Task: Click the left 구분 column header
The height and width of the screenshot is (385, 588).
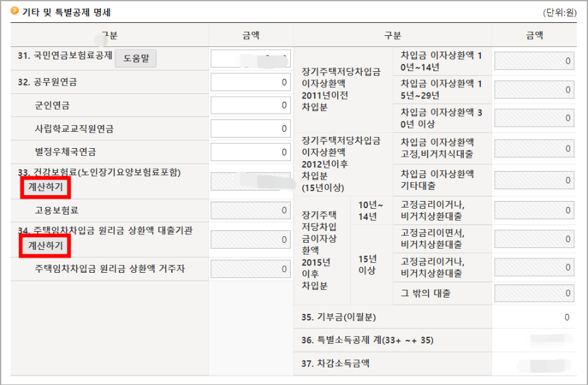Action: click(110, 35)
